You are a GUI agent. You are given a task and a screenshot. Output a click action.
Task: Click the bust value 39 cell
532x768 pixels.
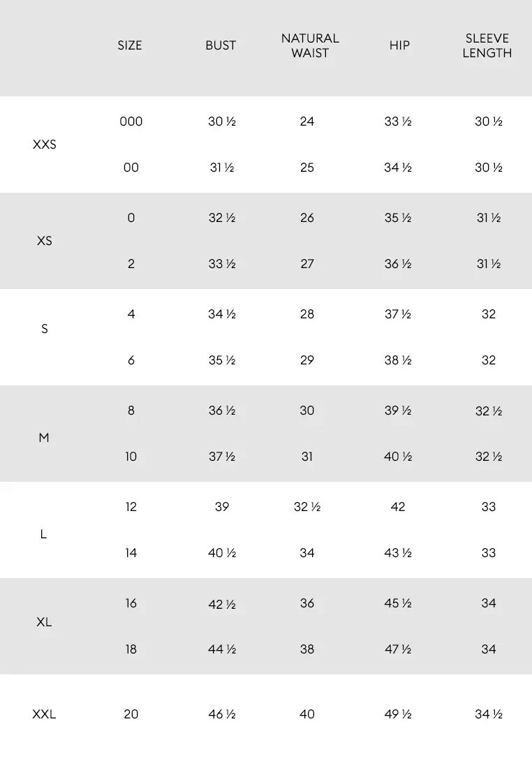tap(222, 507)
